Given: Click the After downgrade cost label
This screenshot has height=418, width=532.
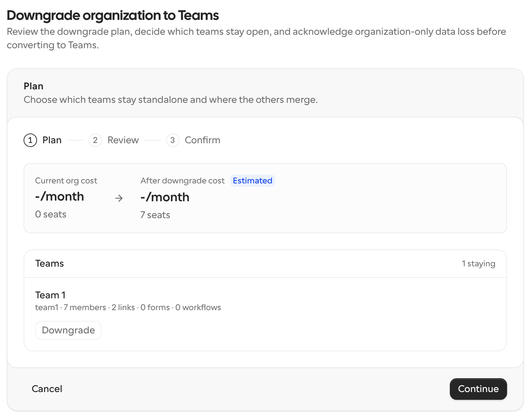Looking at the screenshot, I should 182,181.
